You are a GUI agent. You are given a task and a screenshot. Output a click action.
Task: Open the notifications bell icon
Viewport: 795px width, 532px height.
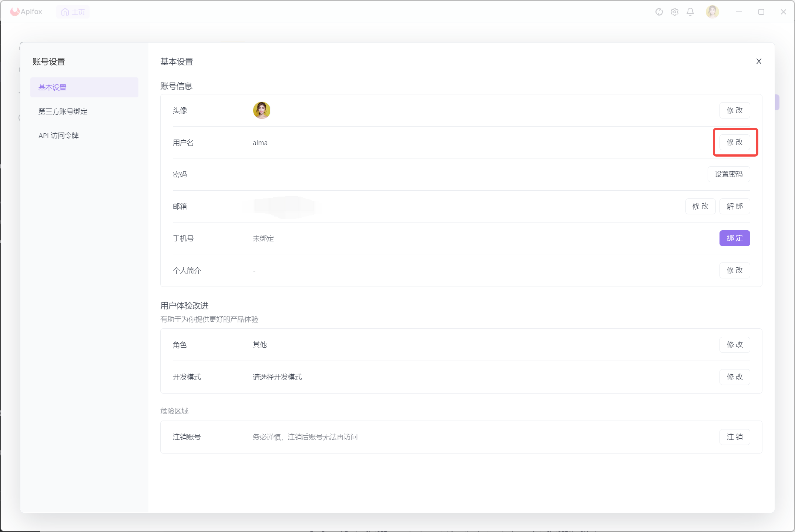690,12
